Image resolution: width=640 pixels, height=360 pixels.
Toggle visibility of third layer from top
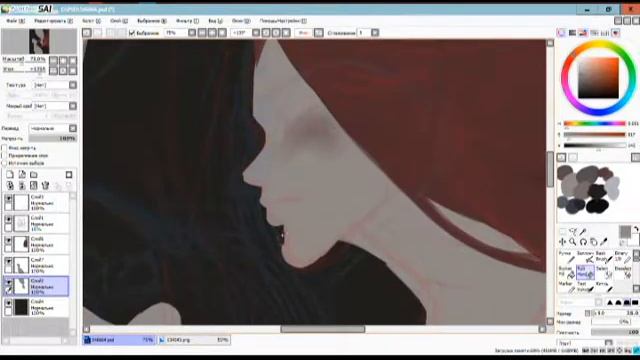click(x=8, y=240)
